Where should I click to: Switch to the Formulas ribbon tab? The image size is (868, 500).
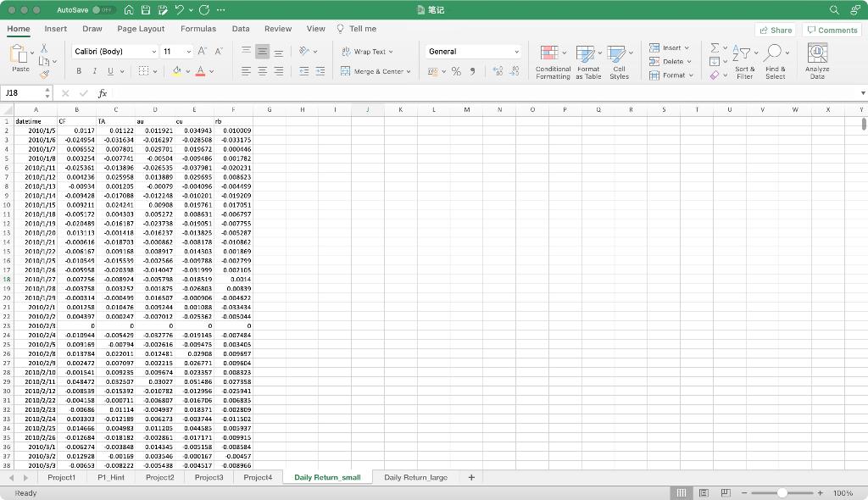click(198, 28)
